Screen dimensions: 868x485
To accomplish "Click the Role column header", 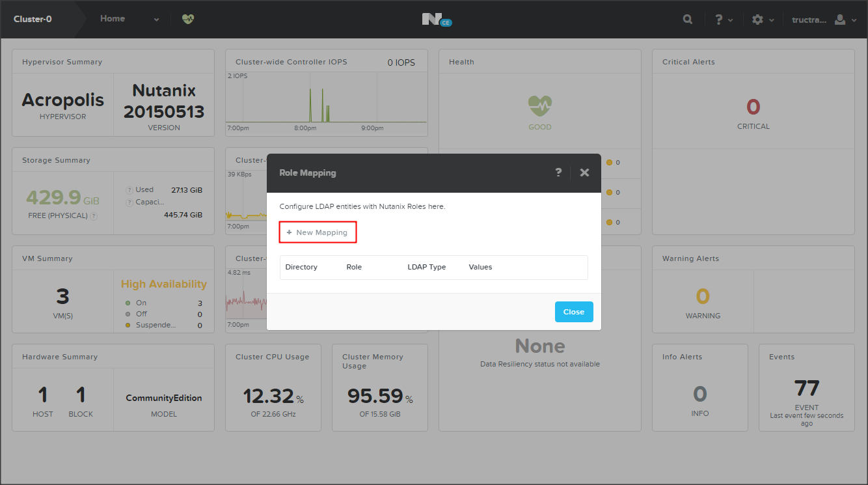I will pos(354,267).
